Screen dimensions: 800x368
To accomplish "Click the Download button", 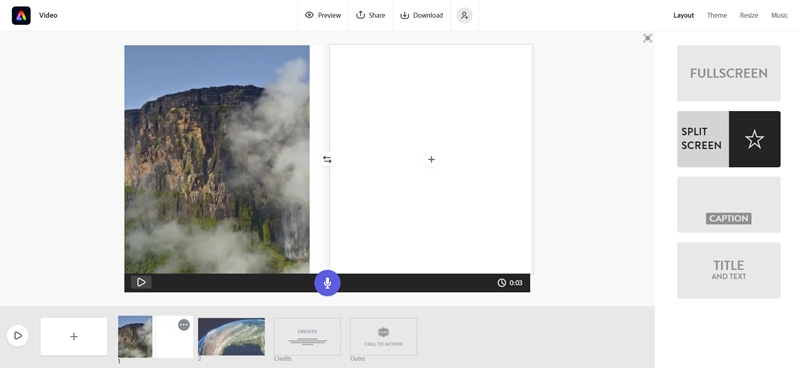I will (421, 15).
